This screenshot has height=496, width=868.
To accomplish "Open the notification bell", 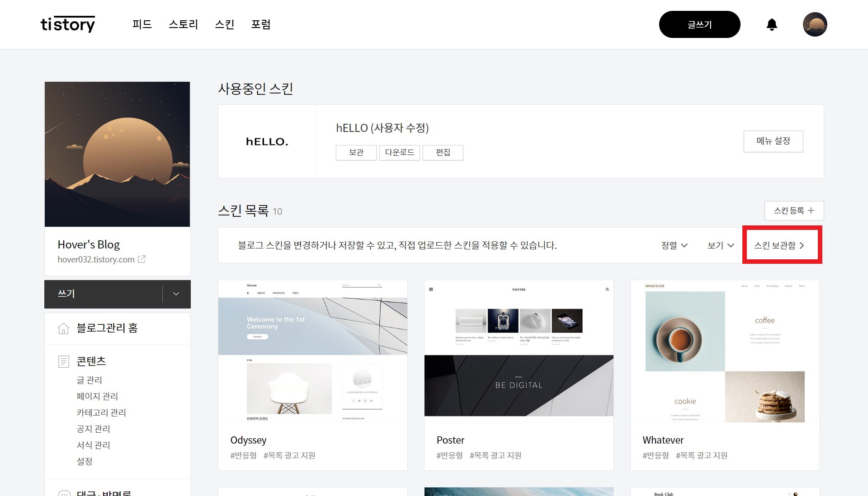I will point(772,24).
